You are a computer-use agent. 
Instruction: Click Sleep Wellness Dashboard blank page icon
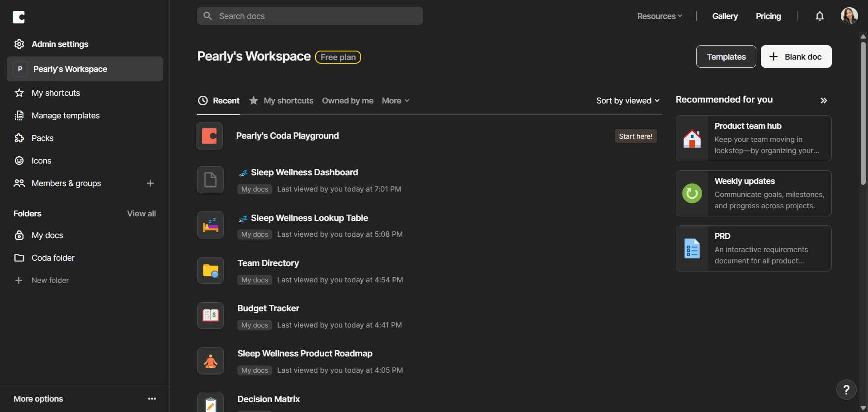pyautogui.click(x=210, y=180)
